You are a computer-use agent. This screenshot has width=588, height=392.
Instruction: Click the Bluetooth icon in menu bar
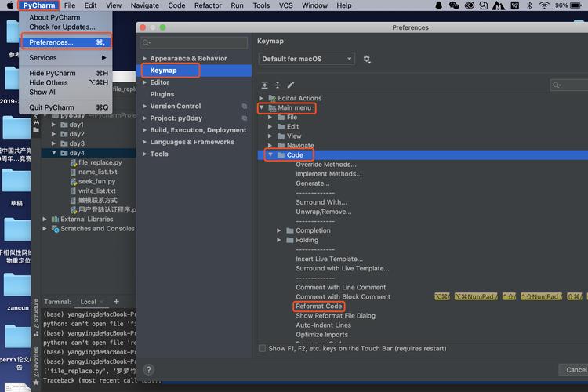(x=529, y=5)
